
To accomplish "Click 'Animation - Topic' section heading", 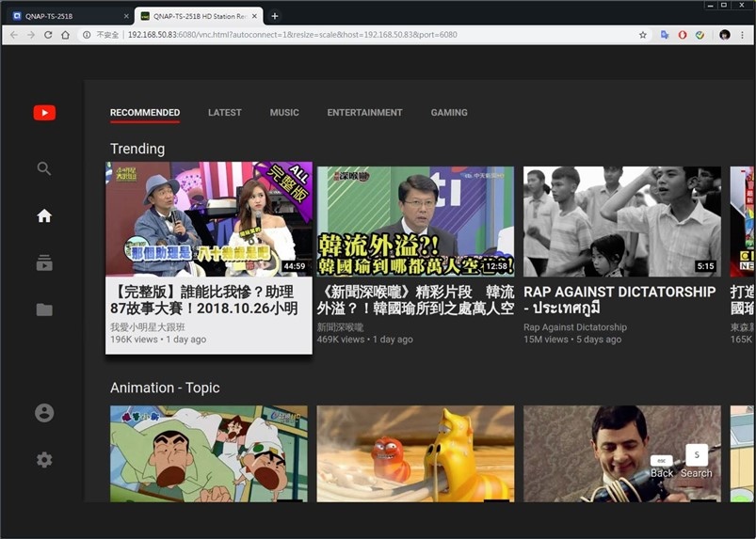I will click(x=165, y=388).
